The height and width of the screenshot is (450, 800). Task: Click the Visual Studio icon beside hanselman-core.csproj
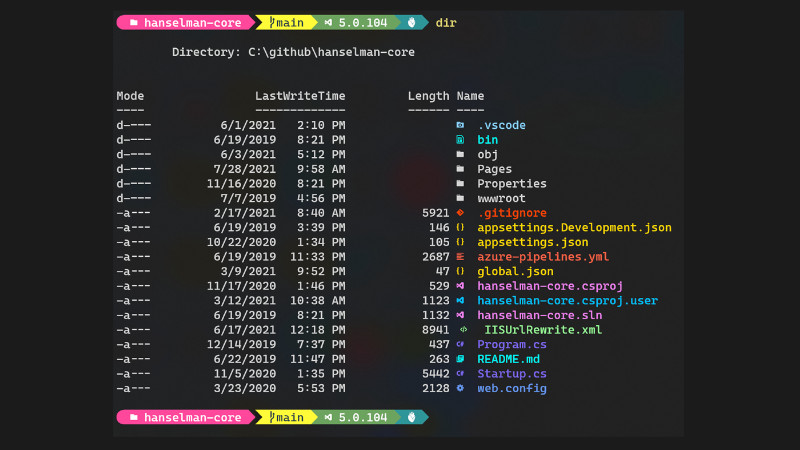[460, 286]
